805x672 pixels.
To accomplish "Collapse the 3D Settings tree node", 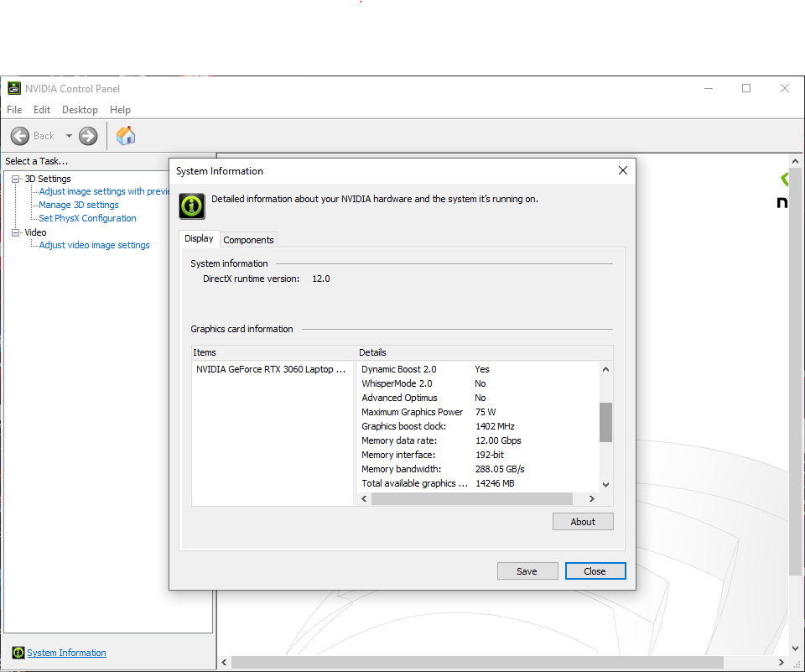I will (x=16, y=179).
